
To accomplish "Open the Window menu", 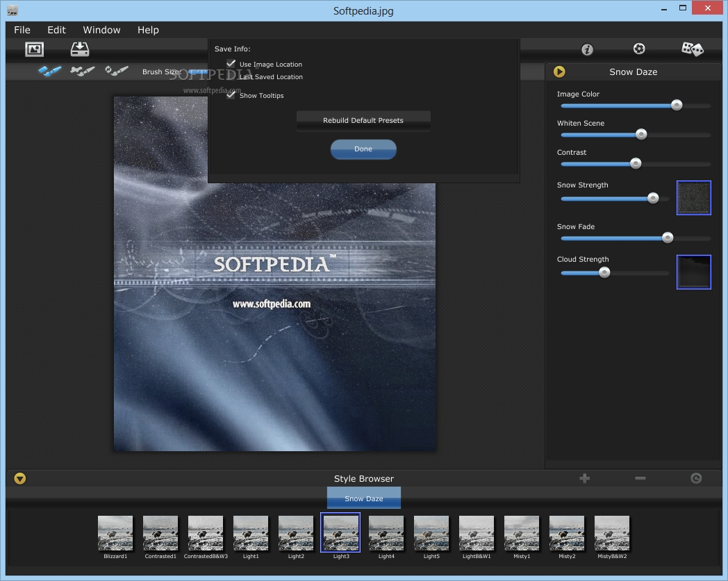I will click(101, 30).
